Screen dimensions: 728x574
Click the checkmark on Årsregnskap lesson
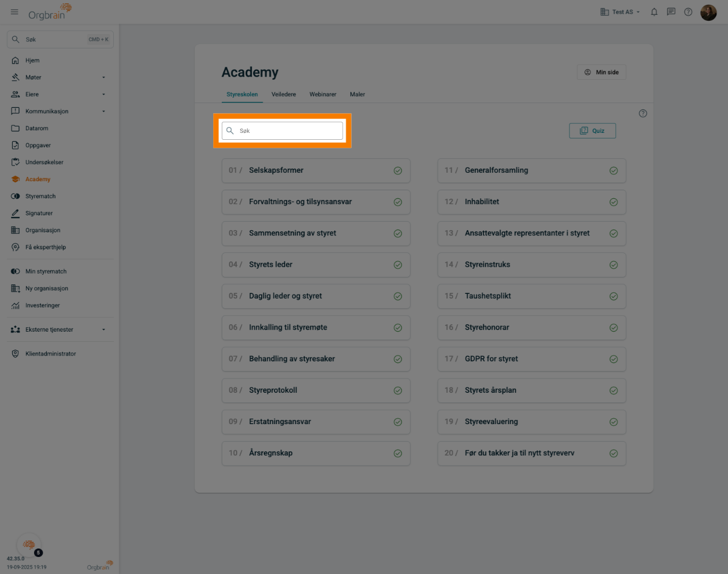point(398,453)
